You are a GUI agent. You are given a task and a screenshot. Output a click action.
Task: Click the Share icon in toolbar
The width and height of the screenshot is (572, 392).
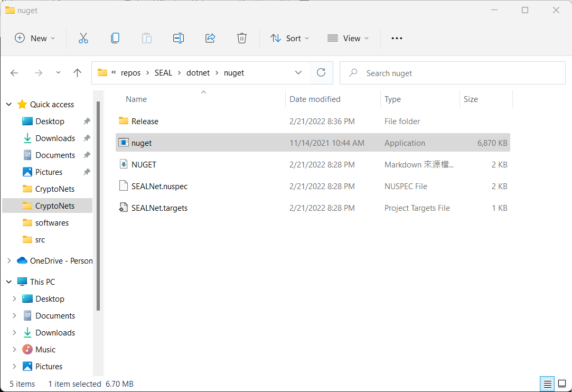[x=210, y=38]
